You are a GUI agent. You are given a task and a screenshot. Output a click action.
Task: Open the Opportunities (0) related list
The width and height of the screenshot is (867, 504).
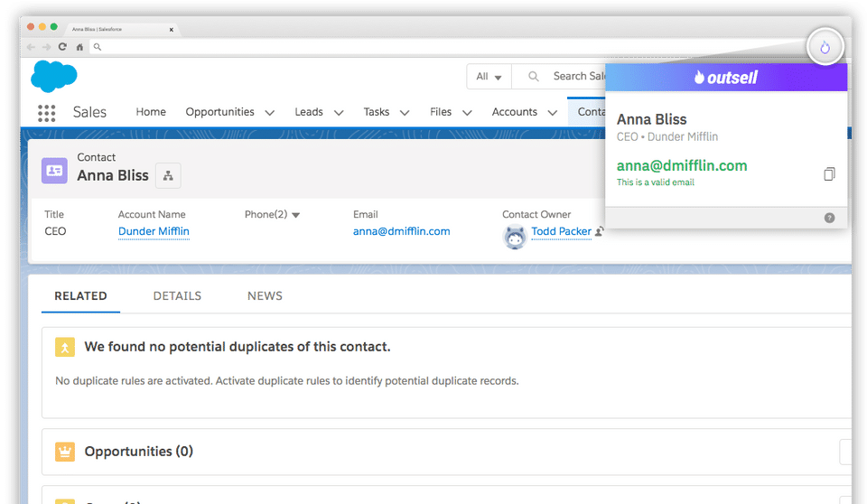coord(139,452)
